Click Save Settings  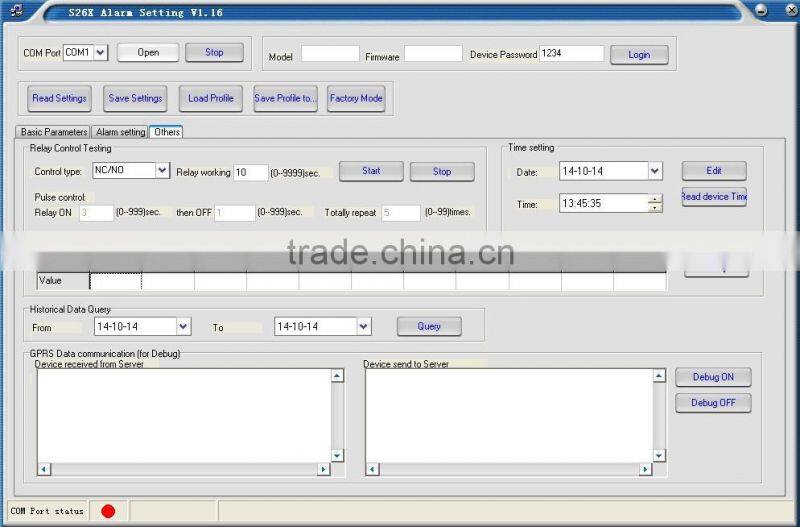pos(135,98)
